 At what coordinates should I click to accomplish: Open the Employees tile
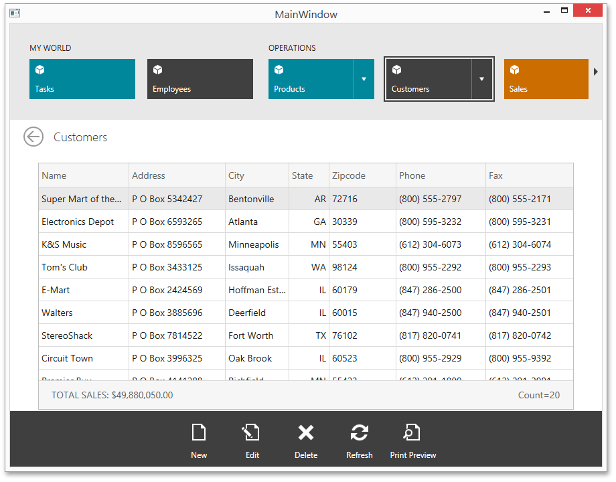pos(199,79)
